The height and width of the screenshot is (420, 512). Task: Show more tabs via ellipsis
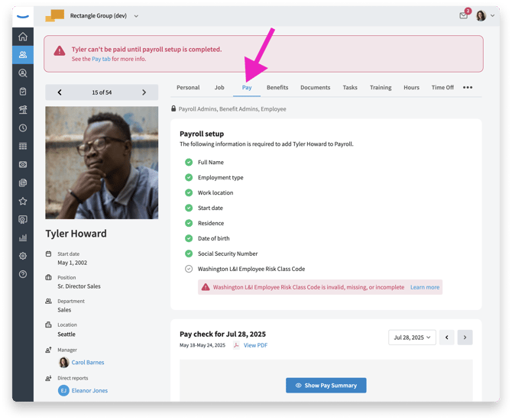(468, 88)
